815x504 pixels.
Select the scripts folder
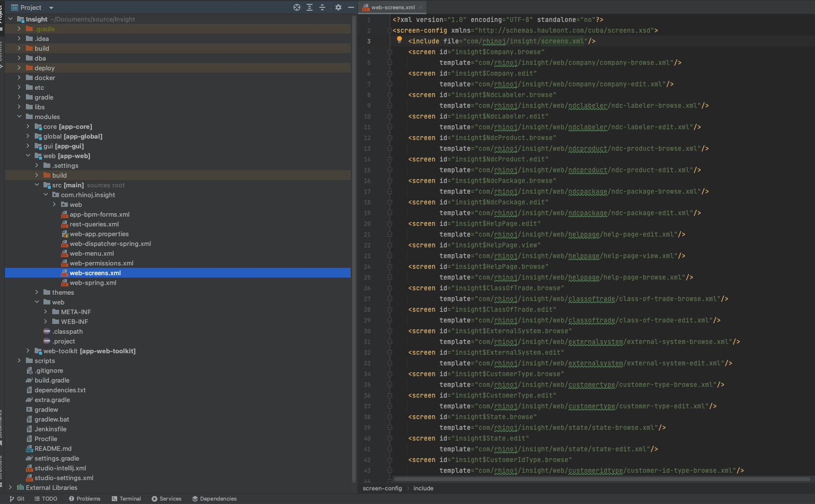click(44, 361)
